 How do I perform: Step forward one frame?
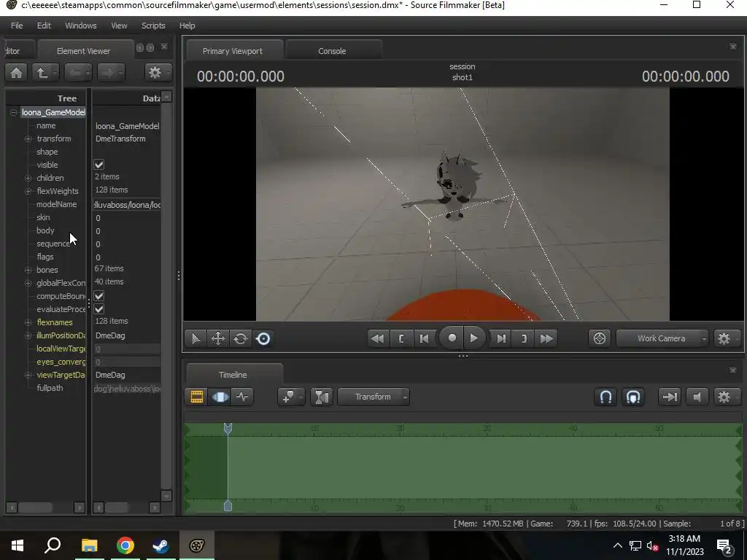tap(500, 338)
